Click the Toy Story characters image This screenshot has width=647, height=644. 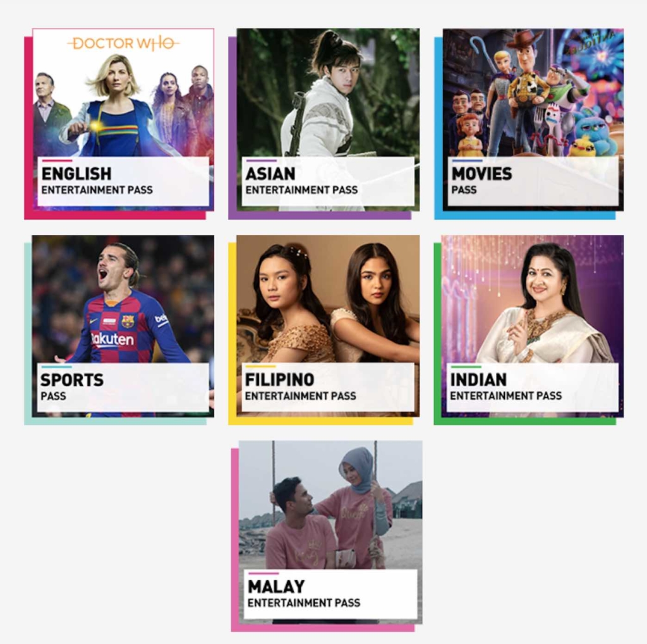pos(533,93)
